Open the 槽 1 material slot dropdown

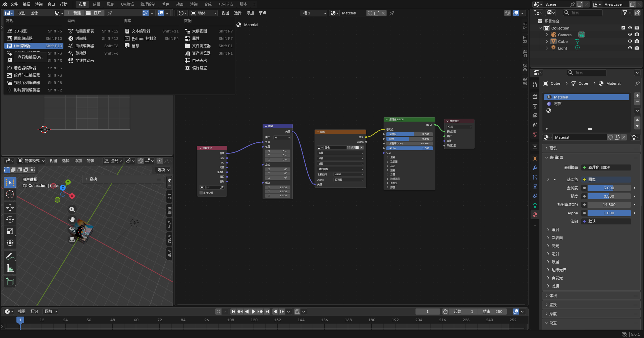click(314, 13)
